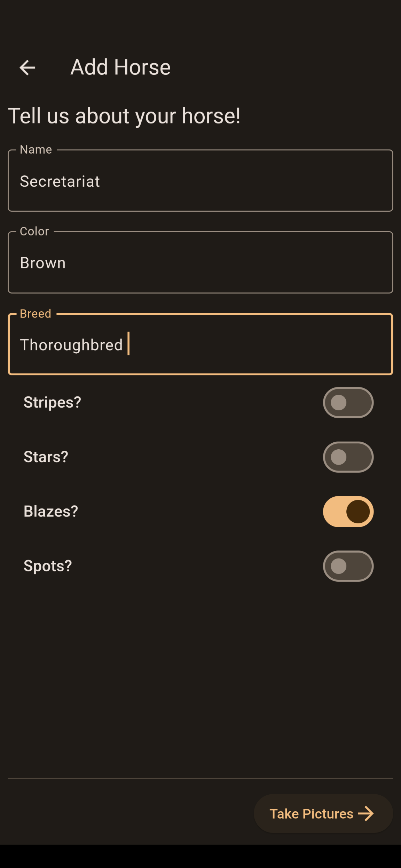Image resolution: width=401 pixels, height=868 pixels.
Task: Click the "Tell us about your horse!" heading
Action: 124,116
